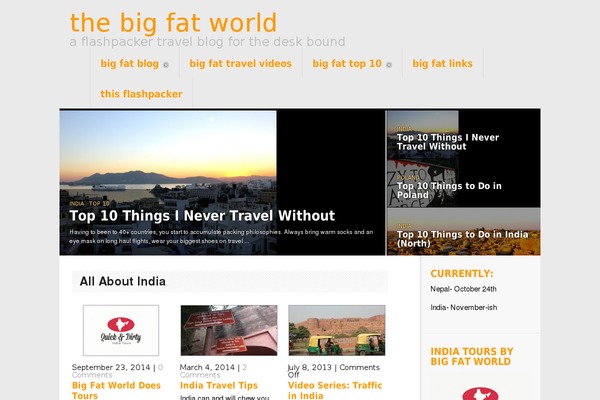
Task: Click the India- November-ish text
Action: coord(463,307)
